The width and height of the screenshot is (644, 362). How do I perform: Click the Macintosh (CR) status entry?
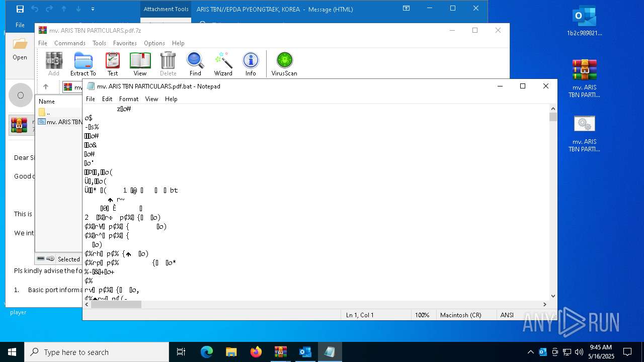click(x=460, y=315)
